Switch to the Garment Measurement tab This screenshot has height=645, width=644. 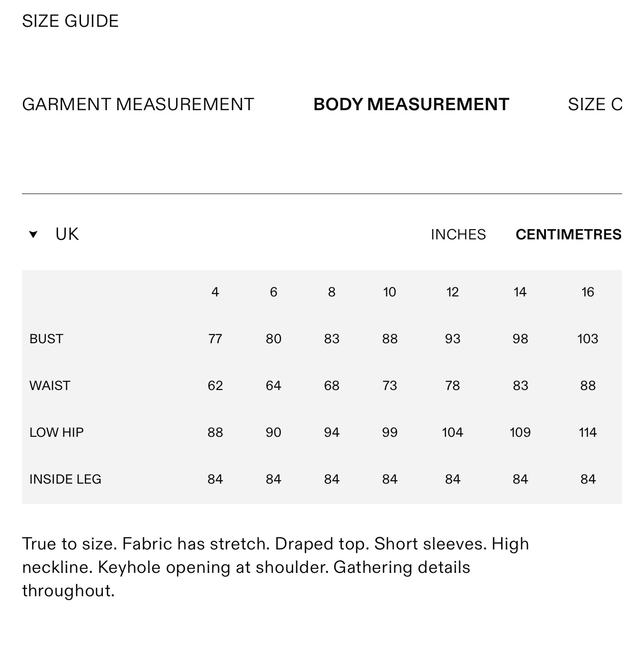138,104
